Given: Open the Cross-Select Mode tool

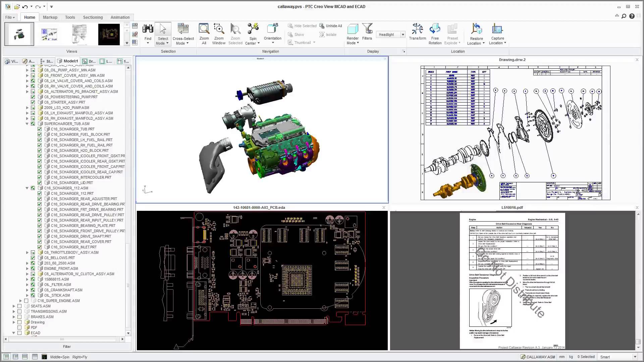Looking at the screenshot, I should pos(183,29).
